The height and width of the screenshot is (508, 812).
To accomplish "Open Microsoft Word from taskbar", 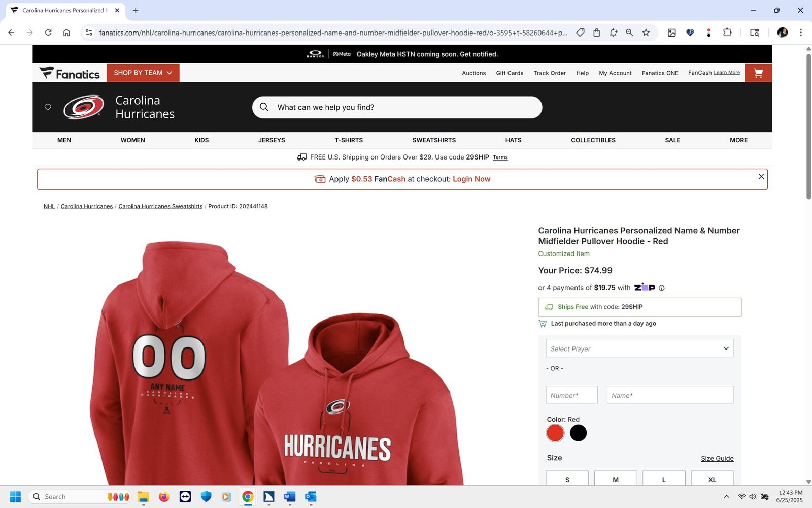I will 290,497.
